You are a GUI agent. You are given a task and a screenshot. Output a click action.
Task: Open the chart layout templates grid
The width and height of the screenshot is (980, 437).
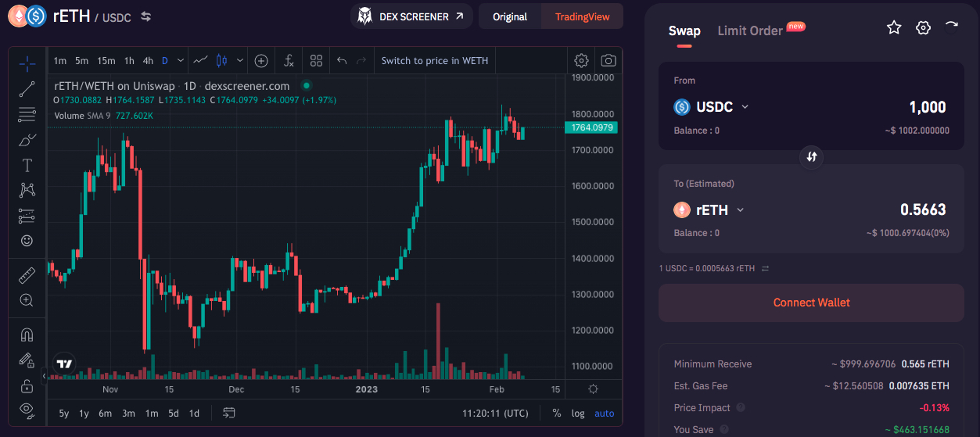point(316,60)
